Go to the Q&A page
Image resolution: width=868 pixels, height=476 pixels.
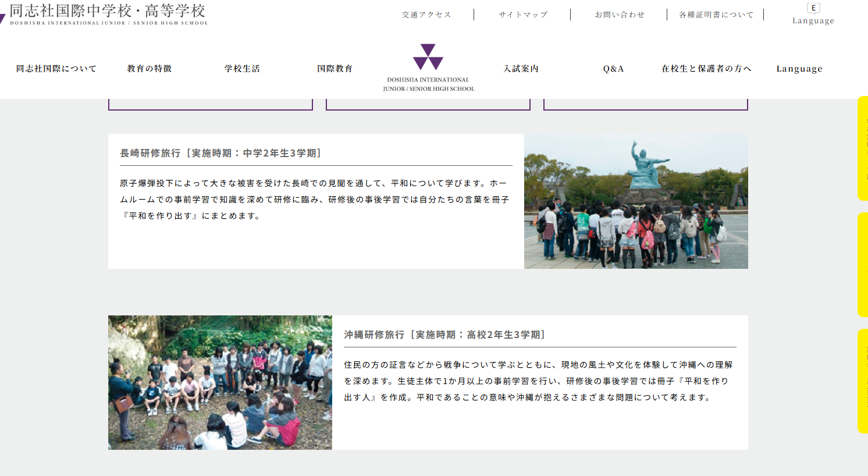(x=614, y=69)
